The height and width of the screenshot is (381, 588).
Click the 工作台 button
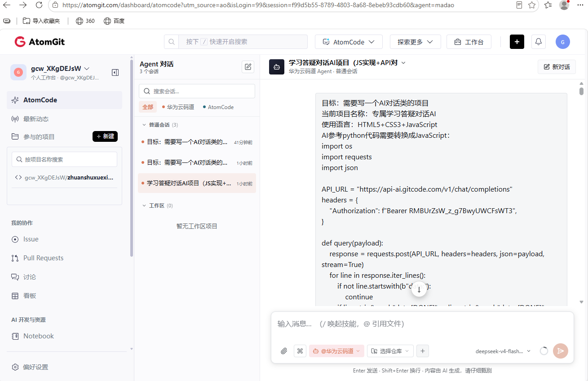point(469,42)
